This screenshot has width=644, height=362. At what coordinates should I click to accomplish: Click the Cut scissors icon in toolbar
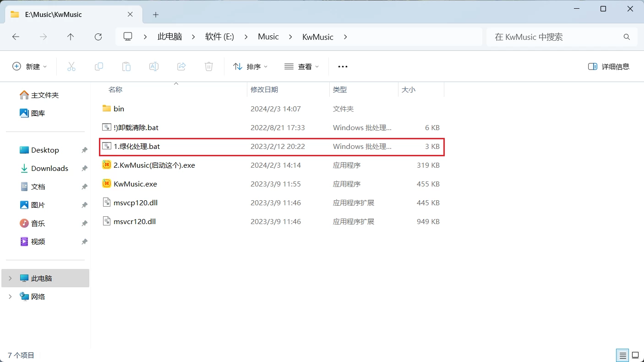coord(71,66)
